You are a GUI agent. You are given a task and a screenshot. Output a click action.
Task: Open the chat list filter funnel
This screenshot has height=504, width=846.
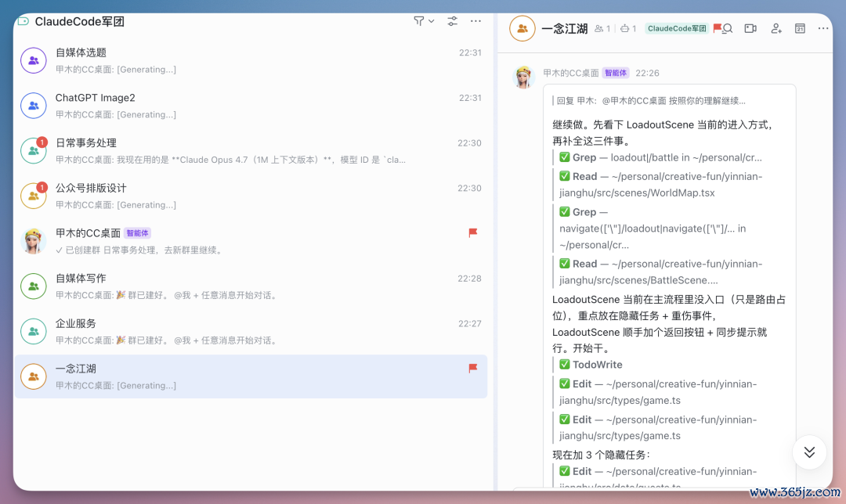(x=418, y=21)
